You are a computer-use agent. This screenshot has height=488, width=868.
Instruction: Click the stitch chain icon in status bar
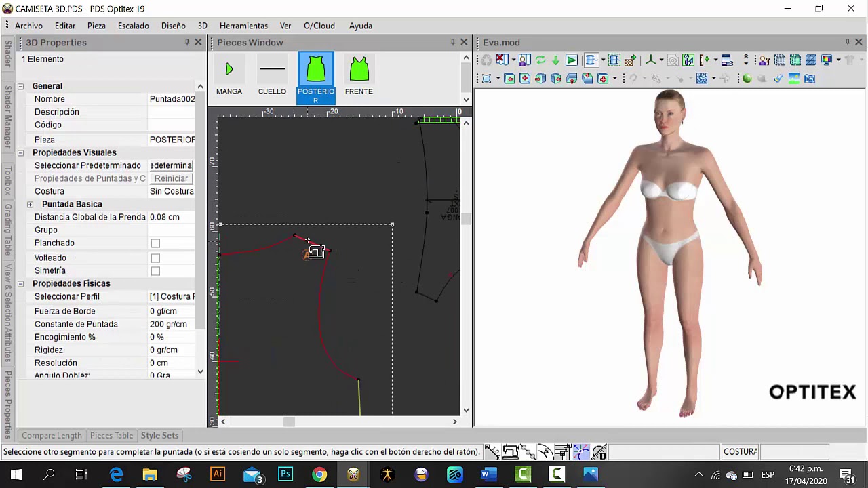tap(528, 451)
